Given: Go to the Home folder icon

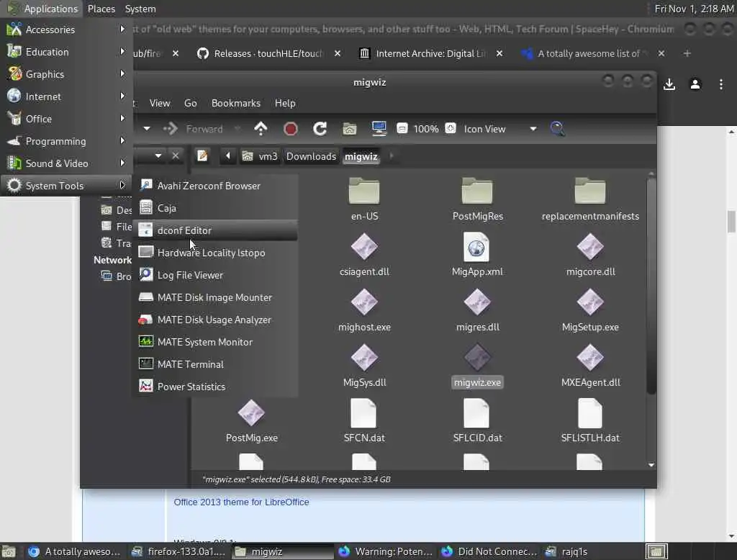Looking at the screenshot, I should (349, 129).
